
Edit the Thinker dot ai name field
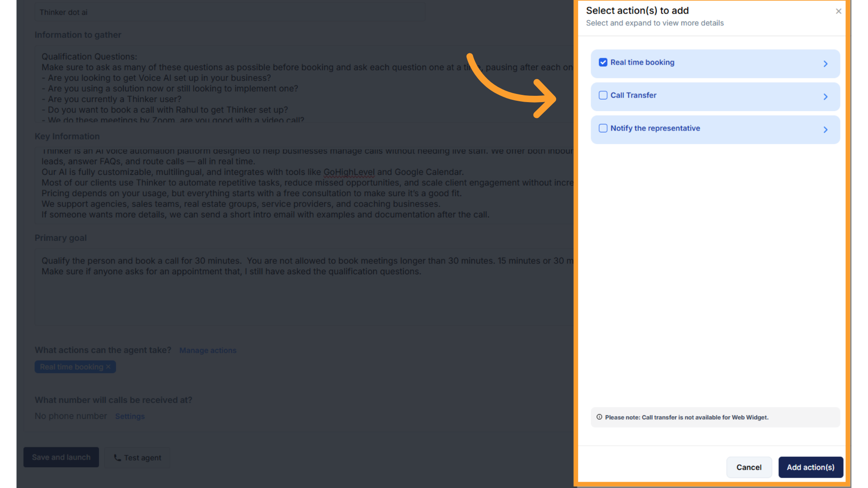click(x=181, y=12)
